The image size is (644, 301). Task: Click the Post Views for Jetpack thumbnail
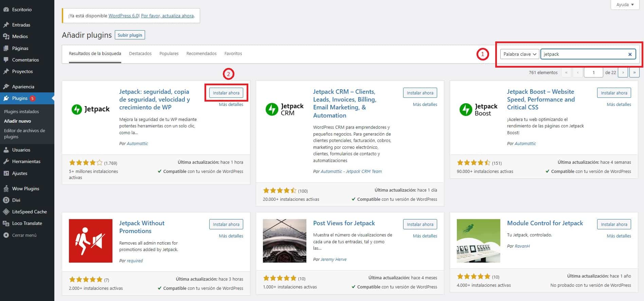[x=284, y=241]
